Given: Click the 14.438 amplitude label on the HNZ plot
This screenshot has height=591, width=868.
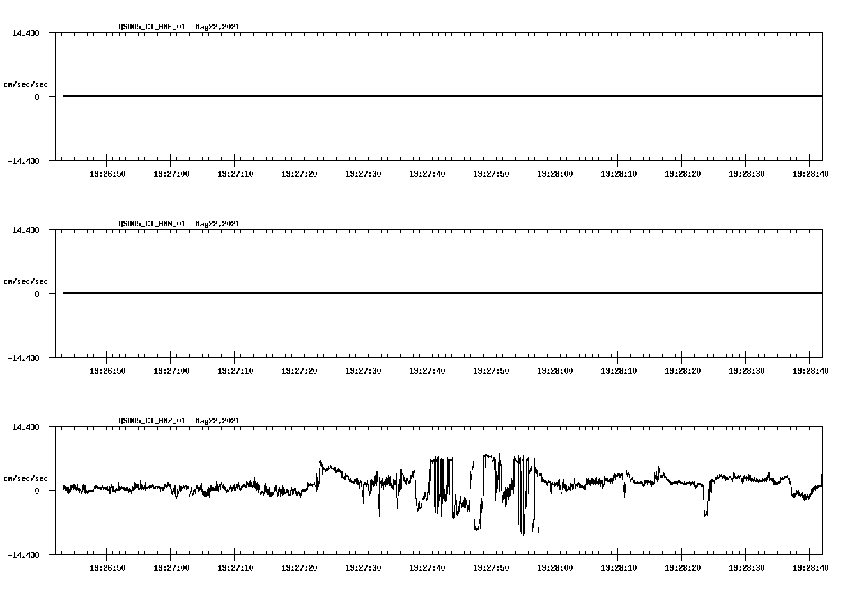Looking at the screenshot, I should point(26,425).
